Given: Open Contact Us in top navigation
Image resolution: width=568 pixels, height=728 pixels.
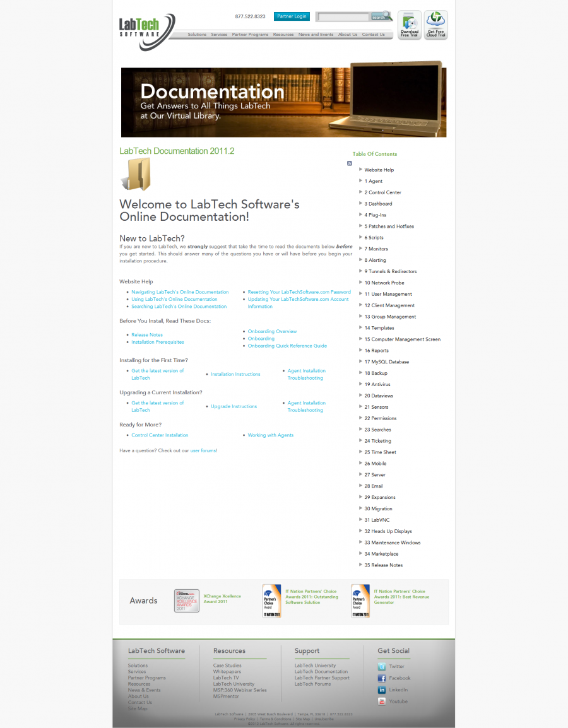Looking at the screenshot, I should pos(374,34).
